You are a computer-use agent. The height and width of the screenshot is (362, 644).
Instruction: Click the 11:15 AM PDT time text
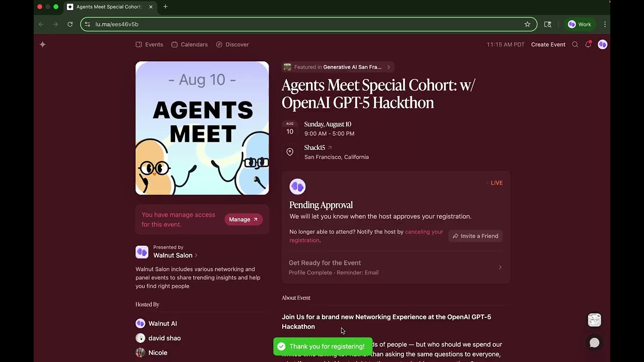[x=506, y=44]
